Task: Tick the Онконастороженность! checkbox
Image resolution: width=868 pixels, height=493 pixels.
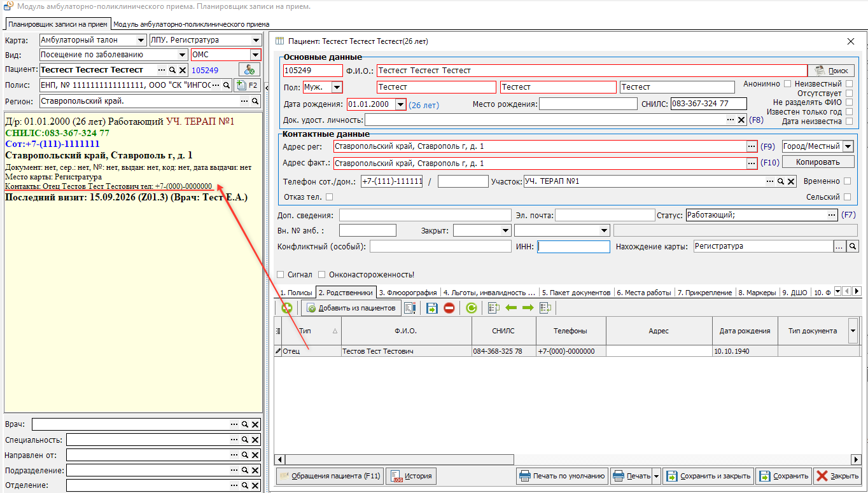Action: pos(322,275)
